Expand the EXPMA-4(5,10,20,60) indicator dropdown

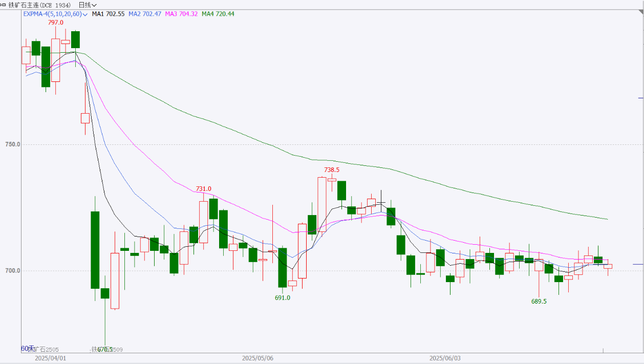(55, 14)
